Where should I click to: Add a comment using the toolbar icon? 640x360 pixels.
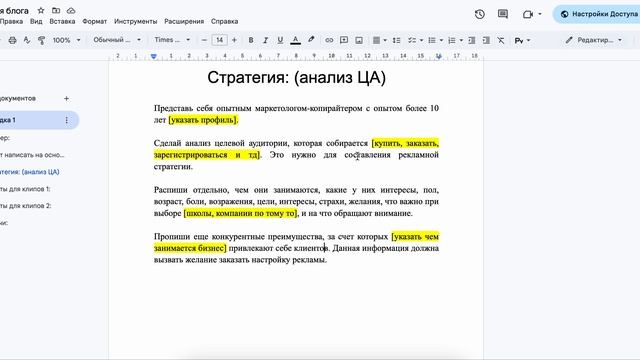click(344, 40)
